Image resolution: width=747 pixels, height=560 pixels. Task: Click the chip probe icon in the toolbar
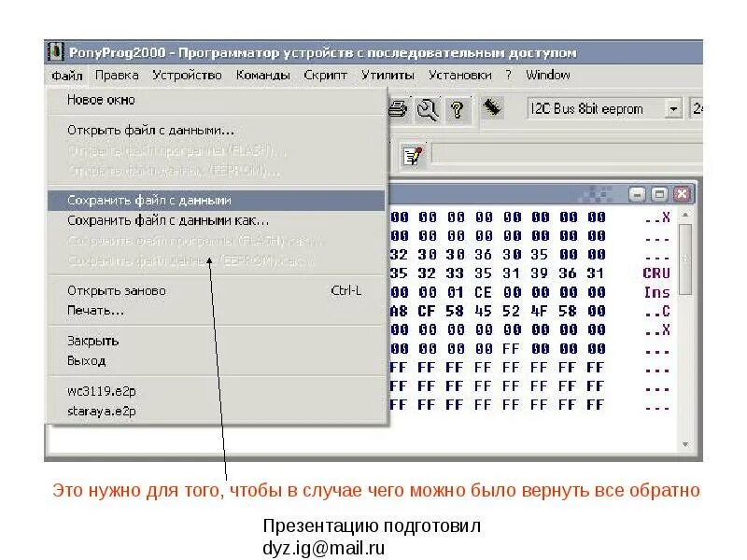point(492,107)
